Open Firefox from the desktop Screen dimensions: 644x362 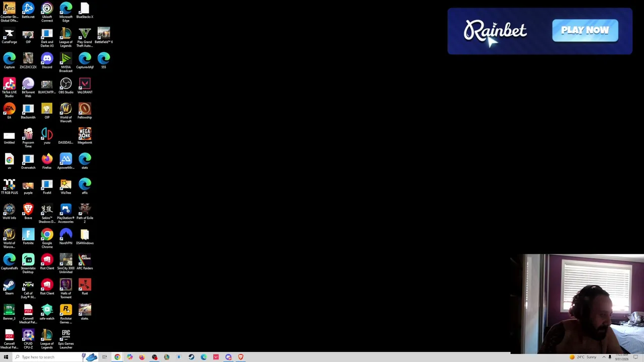(x=47, y=161)
